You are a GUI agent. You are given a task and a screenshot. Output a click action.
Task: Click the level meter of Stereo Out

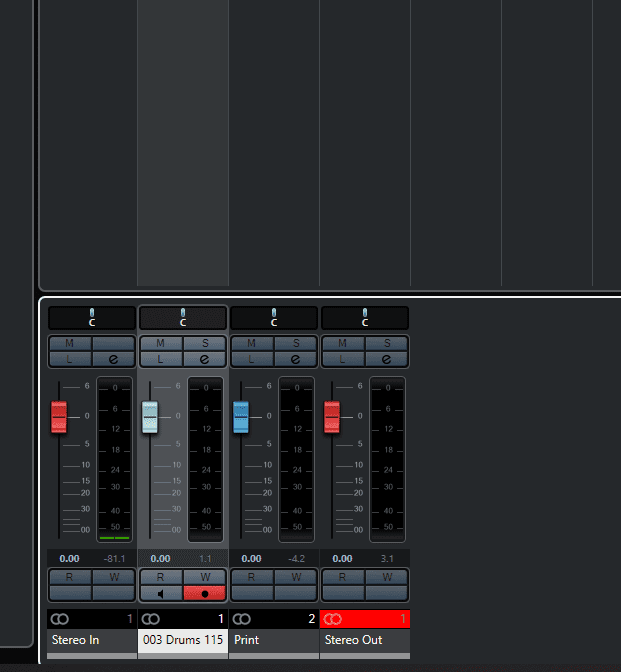point(387,459)
